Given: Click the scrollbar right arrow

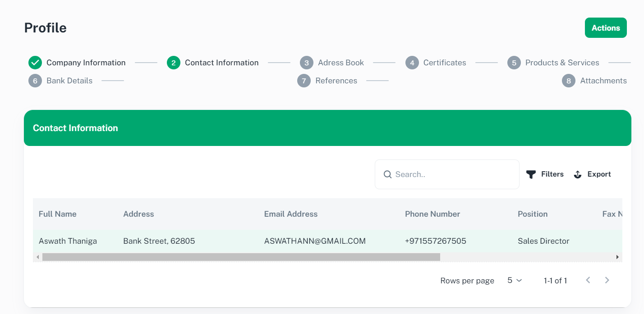Looking at the screenshot, I should (x=617, y=257).
